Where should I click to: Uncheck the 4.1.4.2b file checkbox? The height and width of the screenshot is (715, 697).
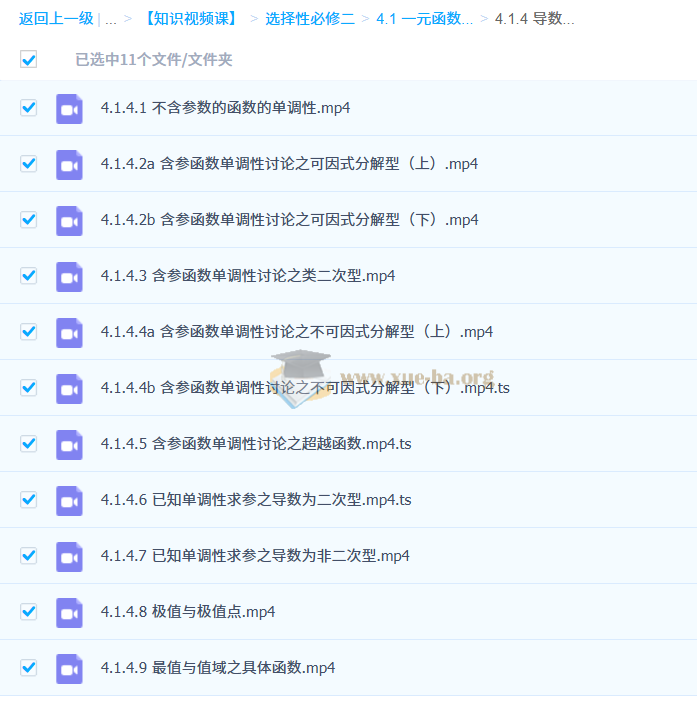click(x=29, y=219)
